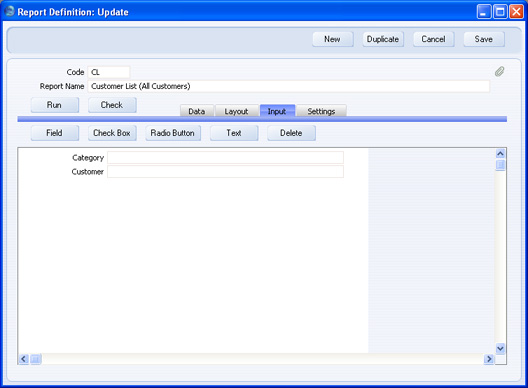Image resolution: width=528 pixels, height=388 pixels.
Task: Select the Category label
Action: click(x=88, y=158)
